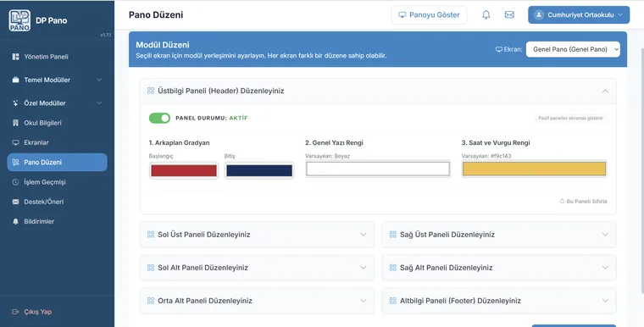Click the 'Pasif paneller ekranda gizlenir' note

tap(570, 119)
